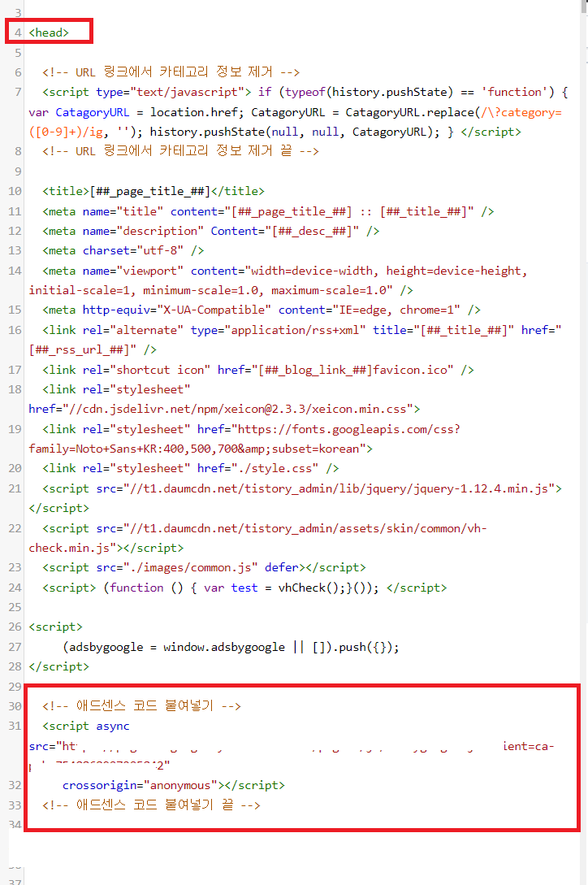
Task: Click the meta http-equiv="X-UA-Compatible" line
Action: click(x=262, y=310)
